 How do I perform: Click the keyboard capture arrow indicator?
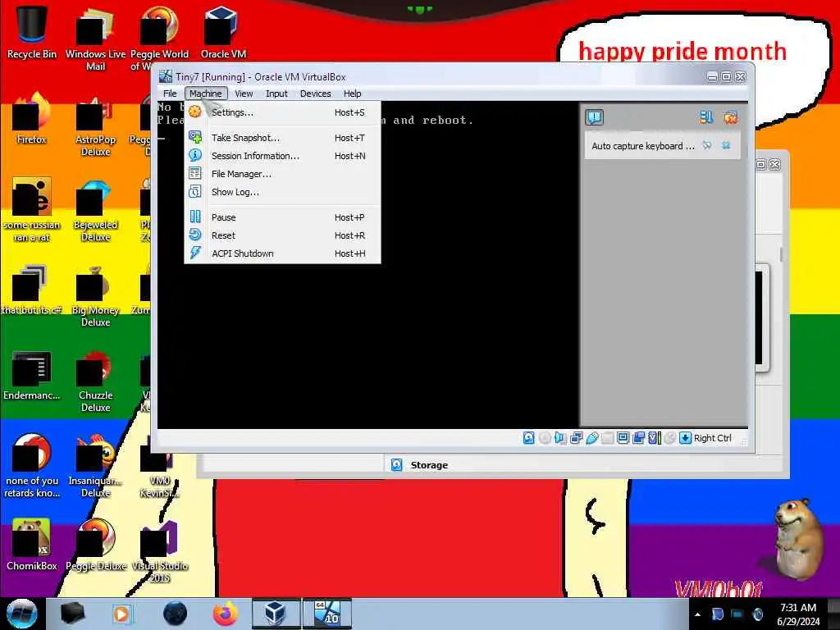[x=685, y=438]
